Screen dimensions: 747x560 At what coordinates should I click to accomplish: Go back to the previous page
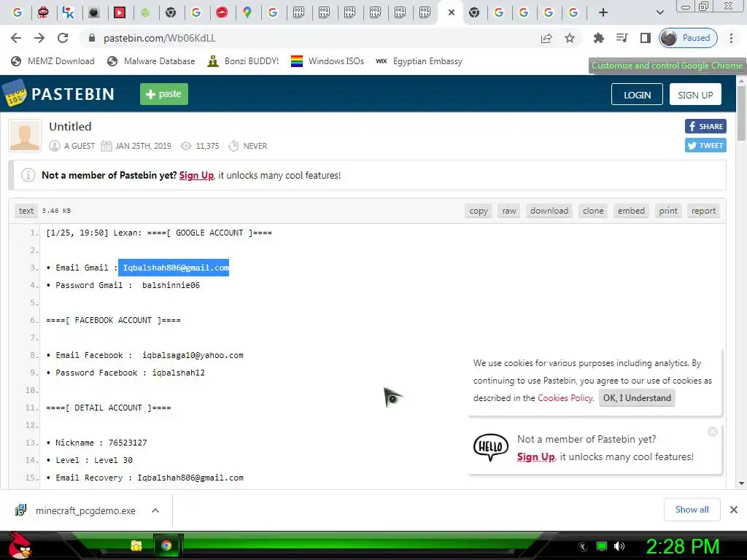point(16,38)
